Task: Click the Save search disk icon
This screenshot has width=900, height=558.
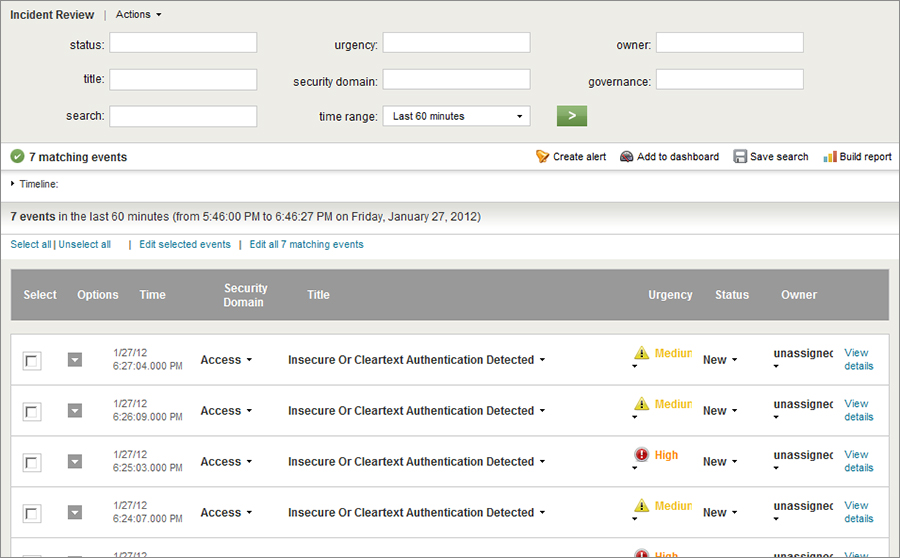Action: coord(740,157)
